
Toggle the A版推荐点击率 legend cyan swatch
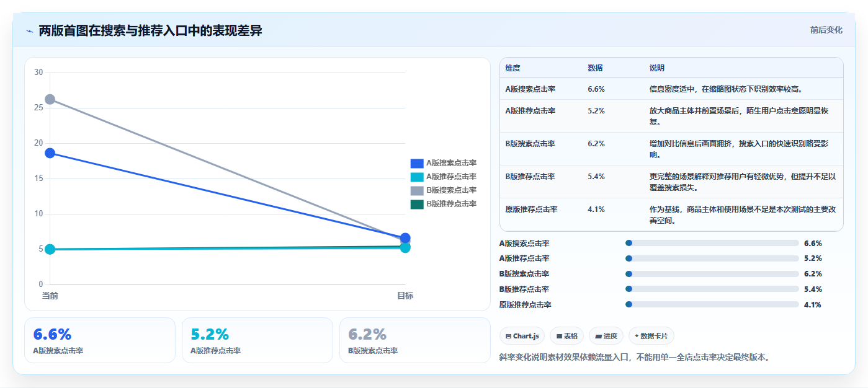click(x=417, y=177)
